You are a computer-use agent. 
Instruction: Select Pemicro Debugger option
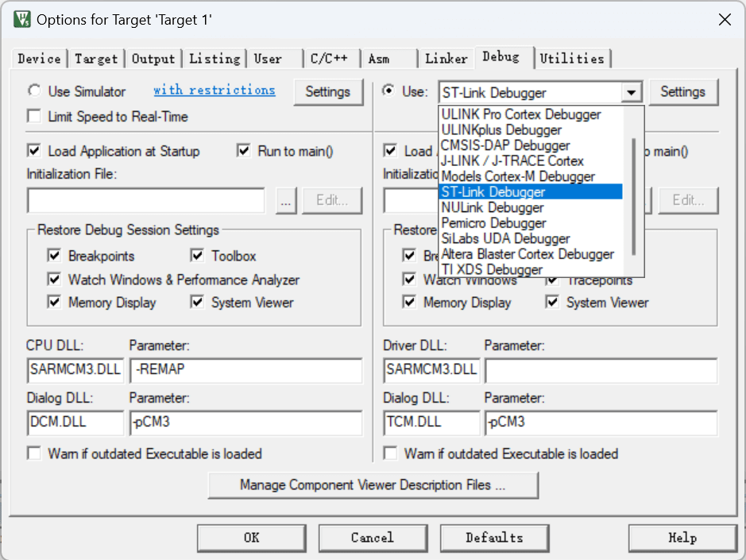[x=531, y=222]
